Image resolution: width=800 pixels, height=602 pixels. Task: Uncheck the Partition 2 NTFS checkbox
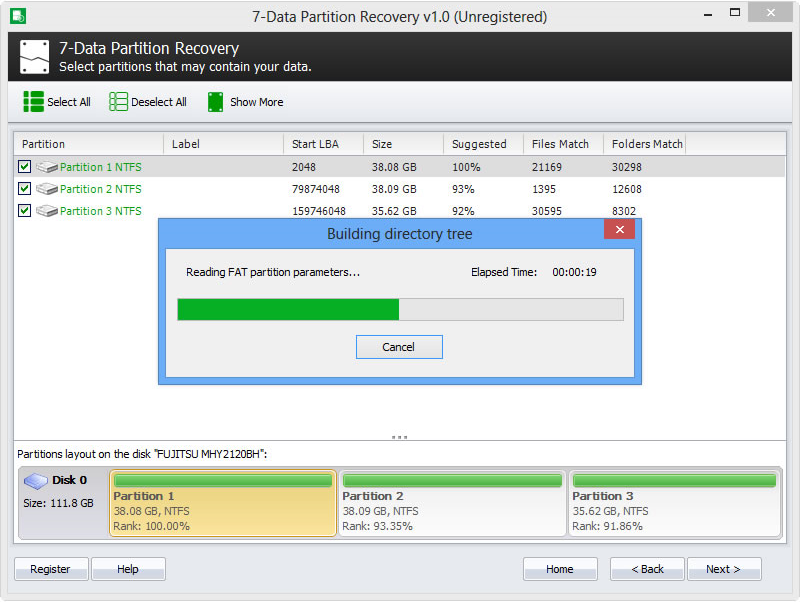[x=24, y=188]
